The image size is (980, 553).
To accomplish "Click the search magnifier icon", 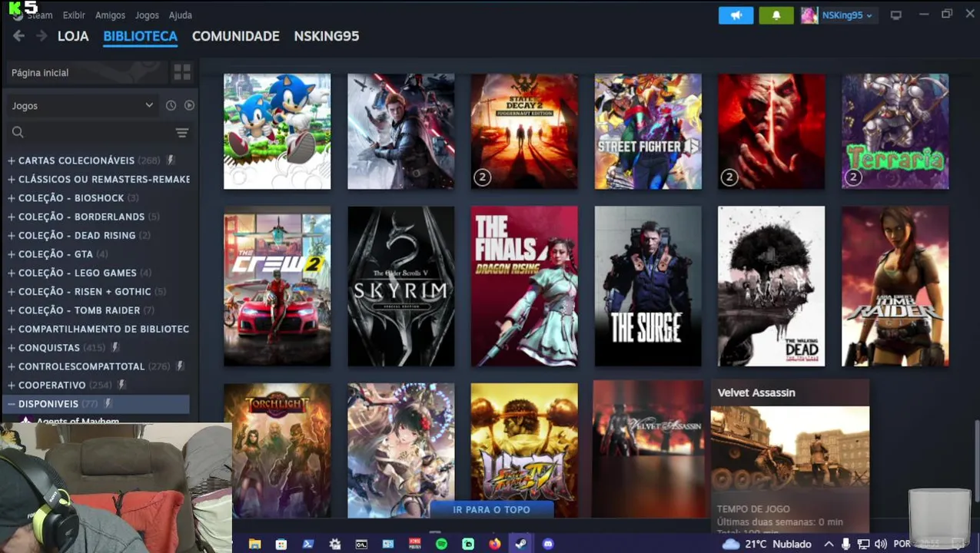I will pyautogui.click(x=18, y=132).
